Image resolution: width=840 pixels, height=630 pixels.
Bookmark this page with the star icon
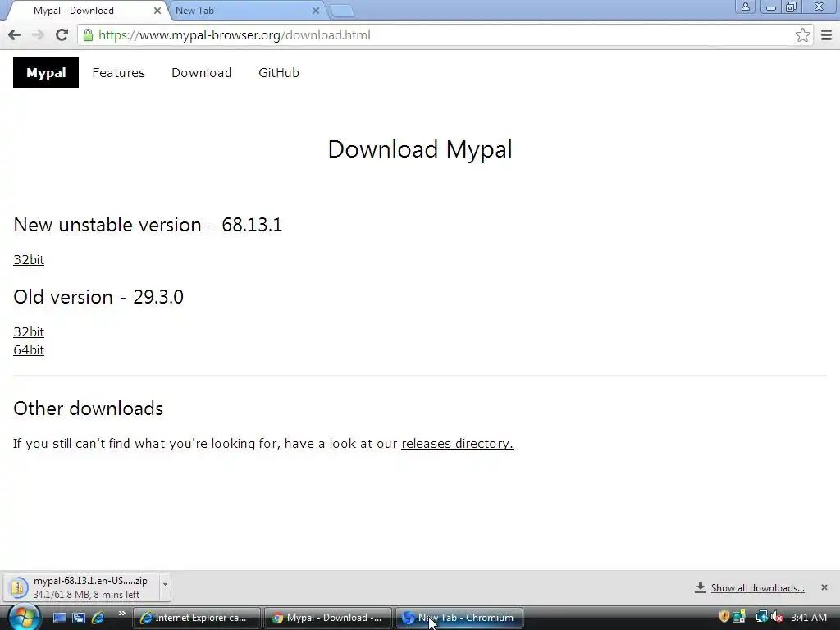point(802,35)
